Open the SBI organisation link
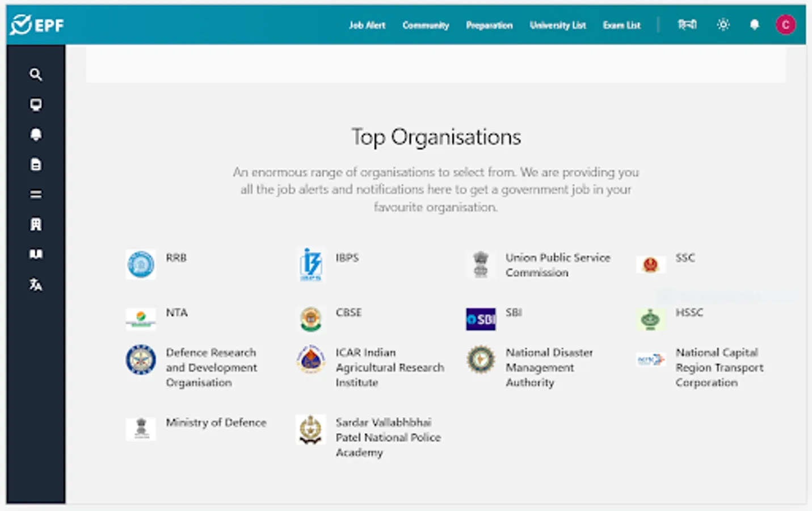This screenshot has height=511, width=812. (x=514, y=313)
